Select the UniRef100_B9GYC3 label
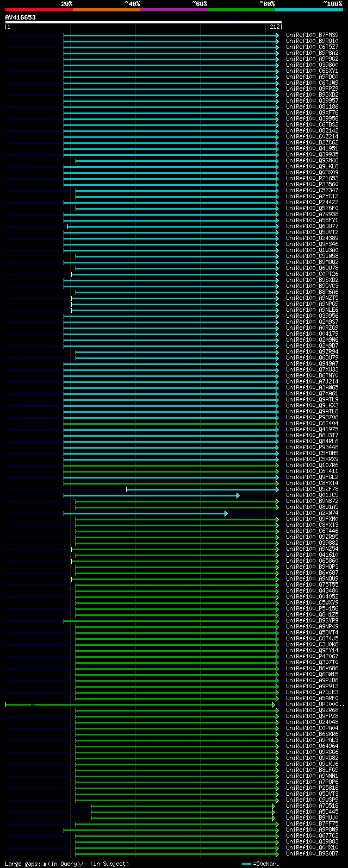This screenshot has height=868, width=348. pos(312,286)
